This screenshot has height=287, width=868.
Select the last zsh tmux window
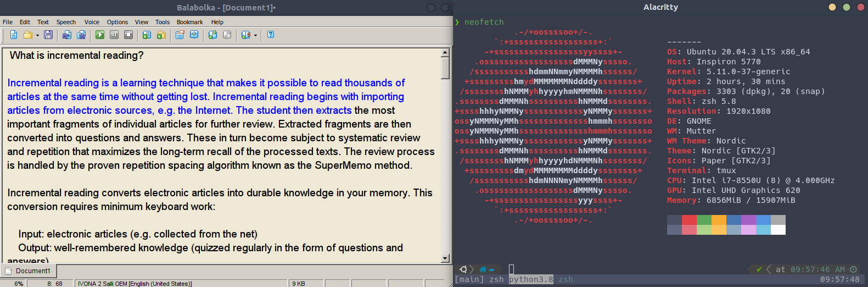pos(565,279)
